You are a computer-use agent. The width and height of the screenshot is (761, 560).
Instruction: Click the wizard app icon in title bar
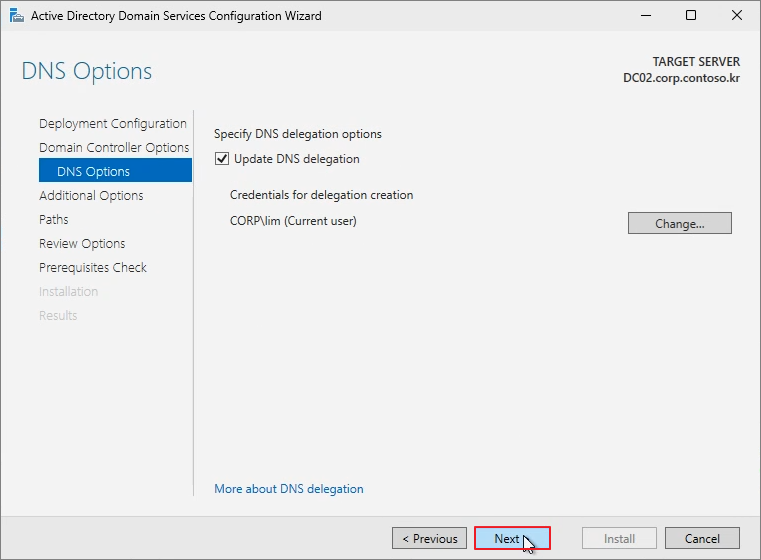pyautogui.click(x=17, y=16)
